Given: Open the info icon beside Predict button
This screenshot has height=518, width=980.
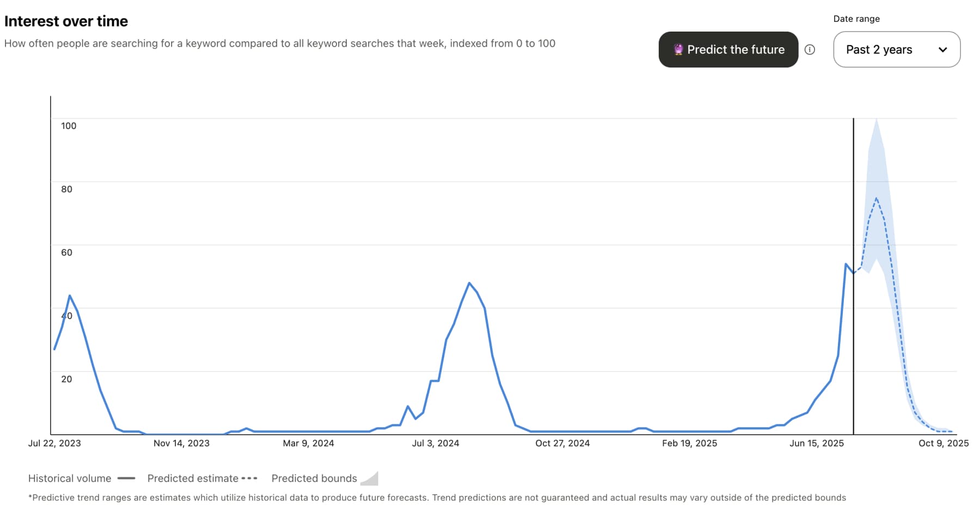Looking at the screenshot, I should point(810,50).
